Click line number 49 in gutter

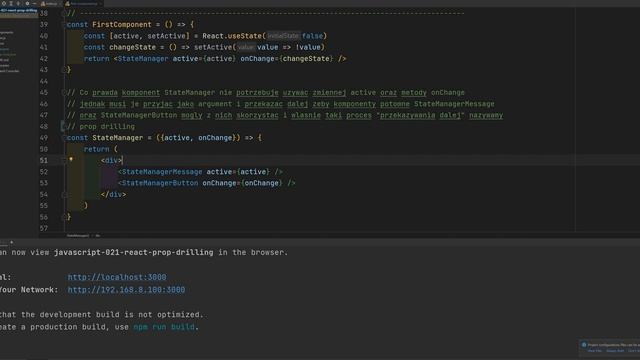click(x=44, y=138)
